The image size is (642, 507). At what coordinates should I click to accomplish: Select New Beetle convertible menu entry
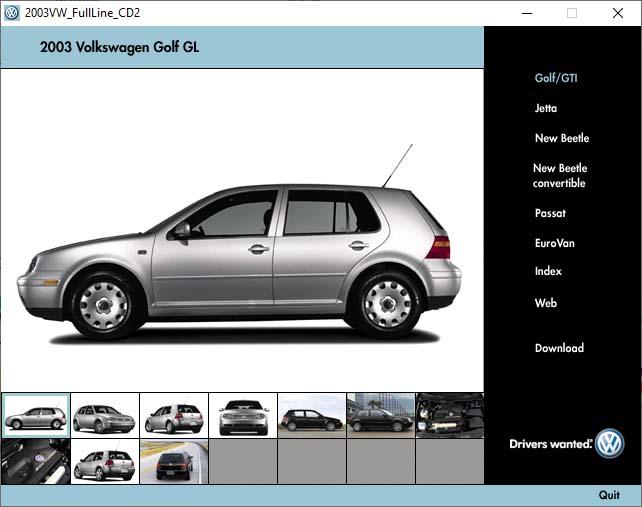[x=560, y=175]
